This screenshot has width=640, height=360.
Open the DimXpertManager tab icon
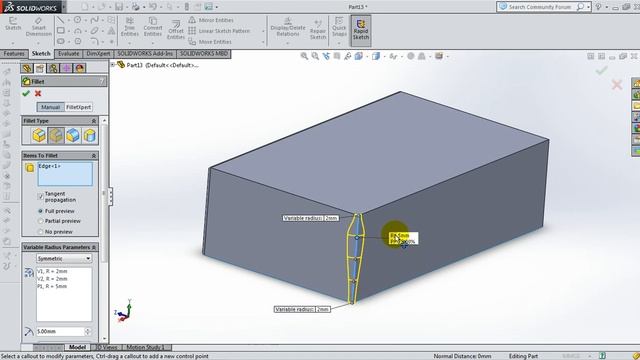click(x=66, y=68)
